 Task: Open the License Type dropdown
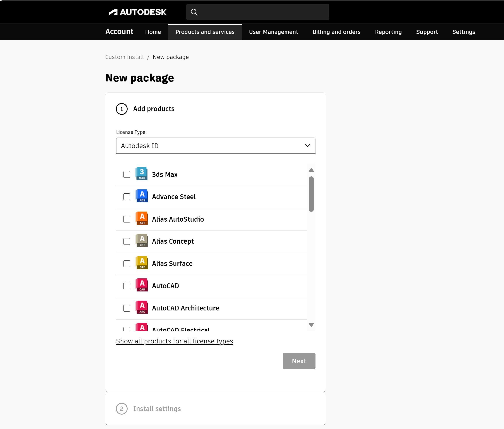[215, 146]
